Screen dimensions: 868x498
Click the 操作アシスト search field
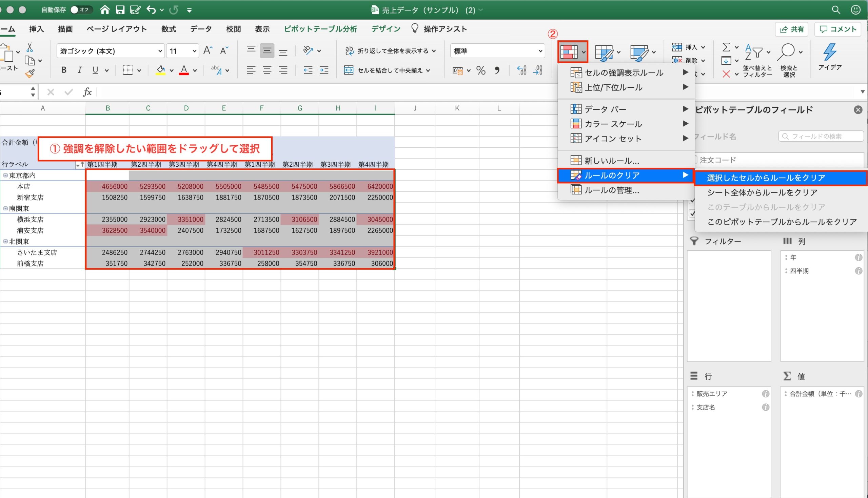[439, 29]
